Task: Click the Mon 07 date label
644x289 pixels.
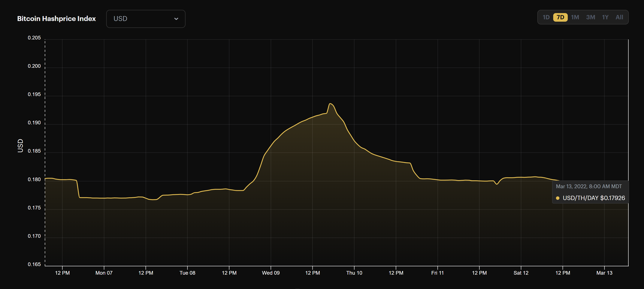Action: click(x=104, y=273)
